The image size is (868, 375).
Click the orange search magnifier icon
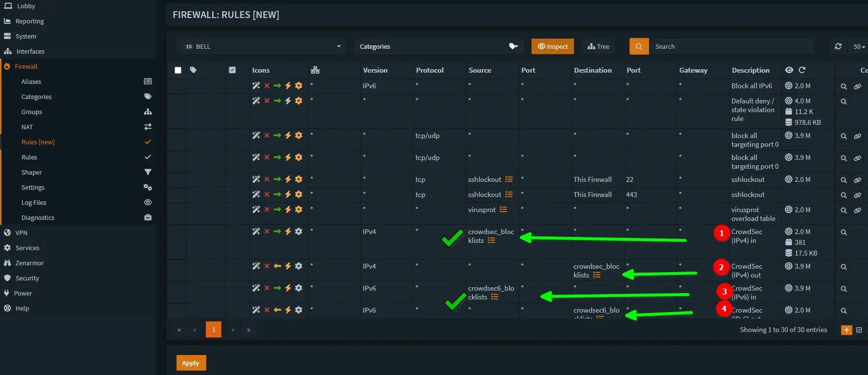pos(639,46)
